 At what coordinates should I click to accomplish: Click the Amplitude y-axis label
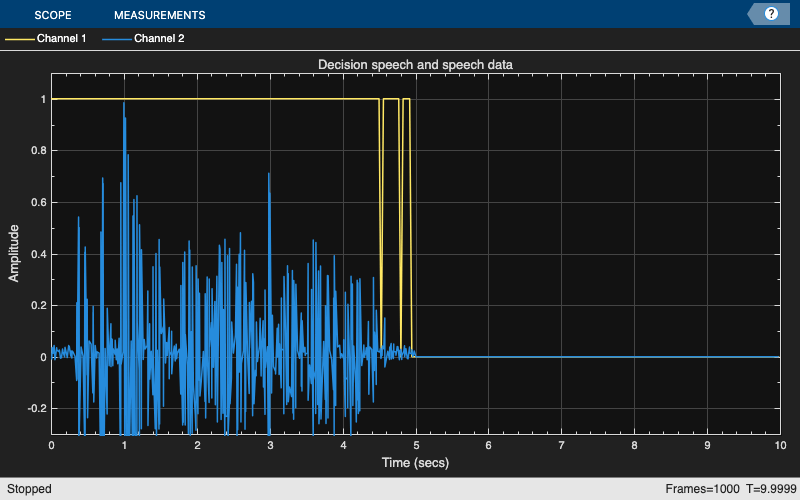14,253
